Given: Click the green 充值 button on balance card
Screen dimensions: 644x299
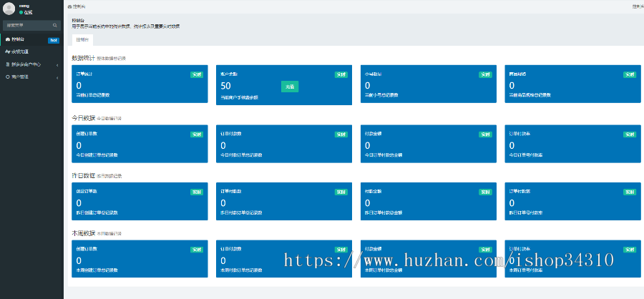Looking at the screenshot, I should tap(290, 87).
